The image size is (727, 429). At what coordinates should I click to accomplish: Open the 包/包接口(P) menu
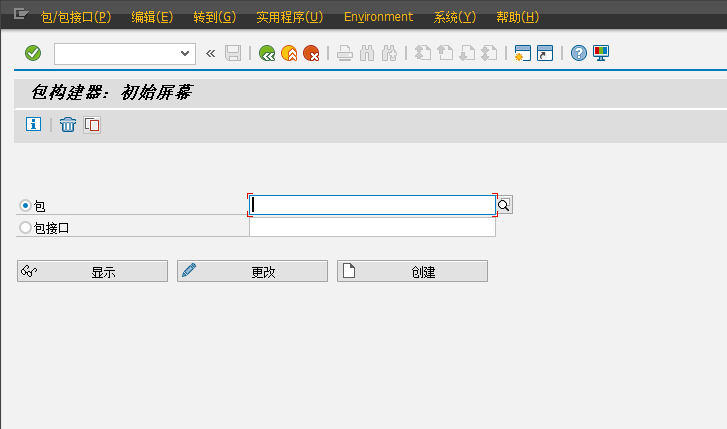[x=76, y=17]
